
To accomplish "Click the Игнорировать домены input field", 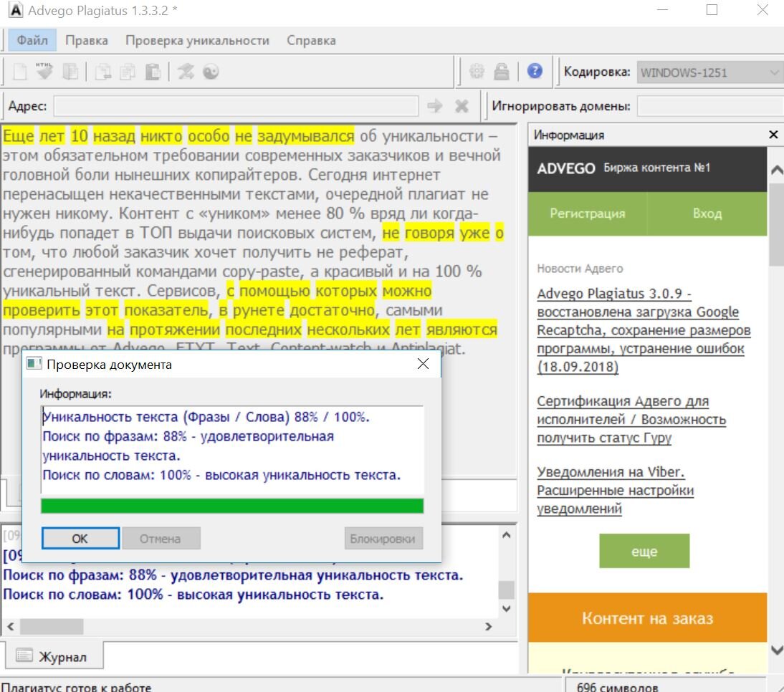I will (x=710, y=106).
